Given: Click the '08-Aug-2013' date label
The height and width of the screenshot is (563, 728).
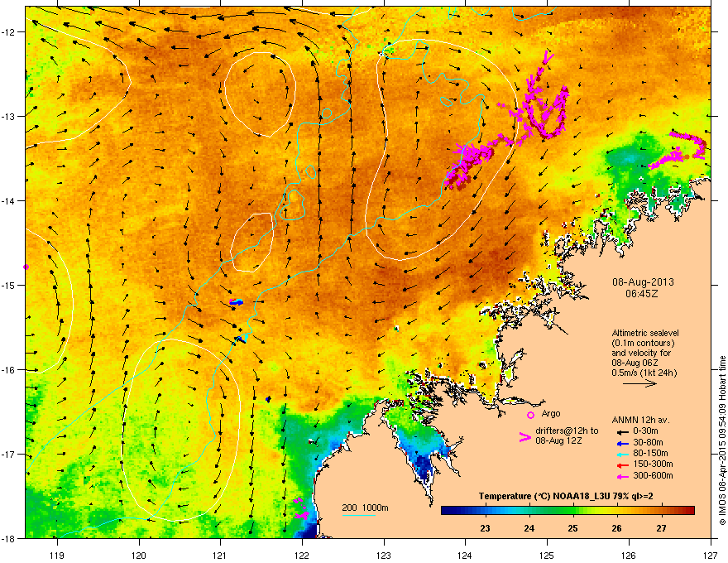Looking at the screenshot, I should (x=643, y=282).
